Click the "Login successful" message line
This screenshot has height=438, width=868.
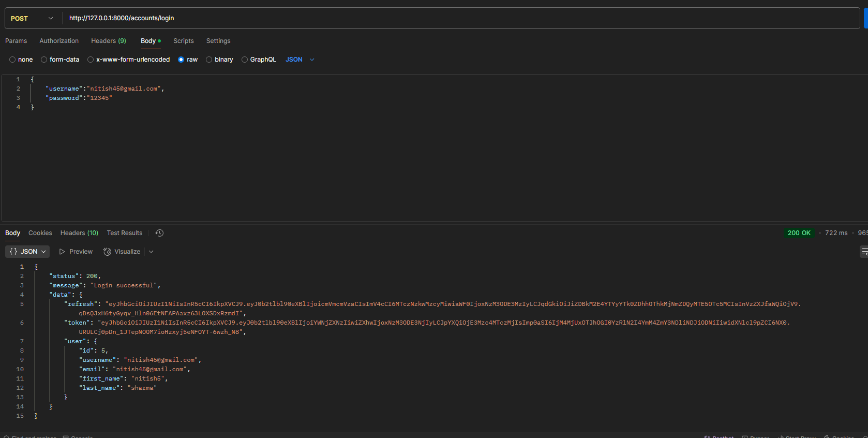[x=105, y=285]
